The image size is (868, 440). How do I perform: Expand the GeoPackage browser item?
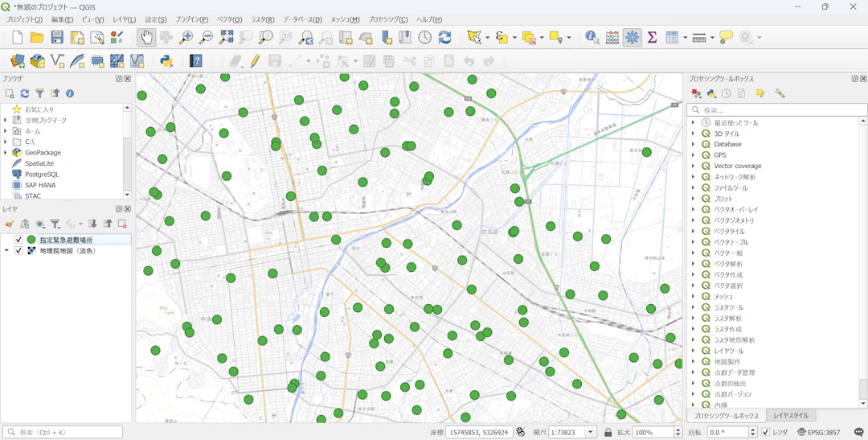tap(6, 153)
